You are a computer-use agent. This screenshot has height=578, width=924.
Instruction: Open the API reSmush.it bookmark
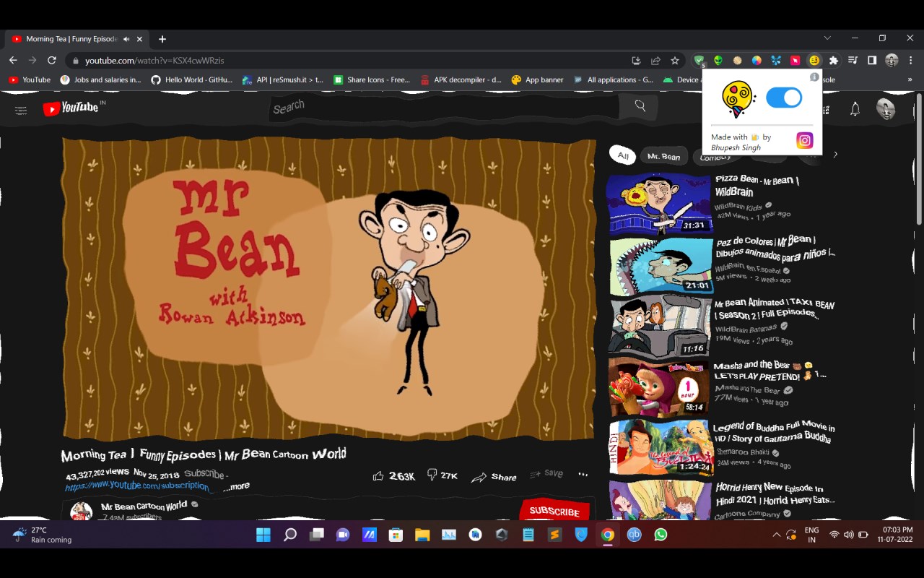tap(283, 80)
